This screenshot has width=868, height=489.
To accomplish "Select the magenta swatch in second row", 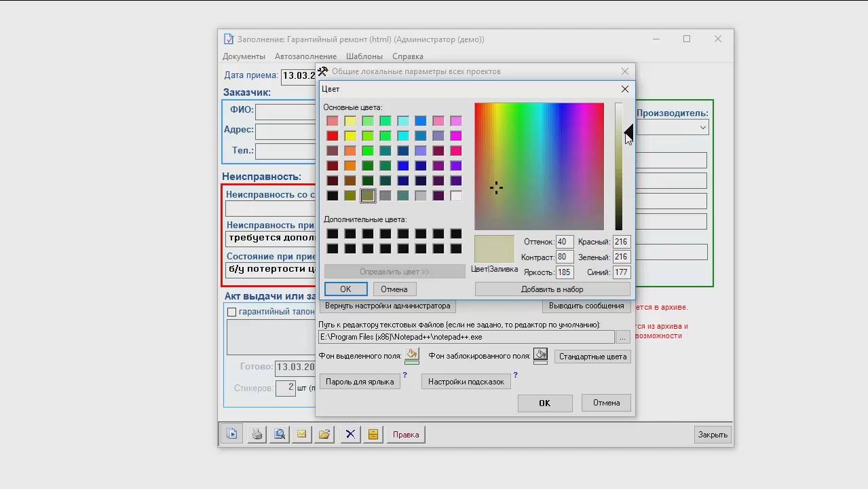I will [x=456, y=136].
